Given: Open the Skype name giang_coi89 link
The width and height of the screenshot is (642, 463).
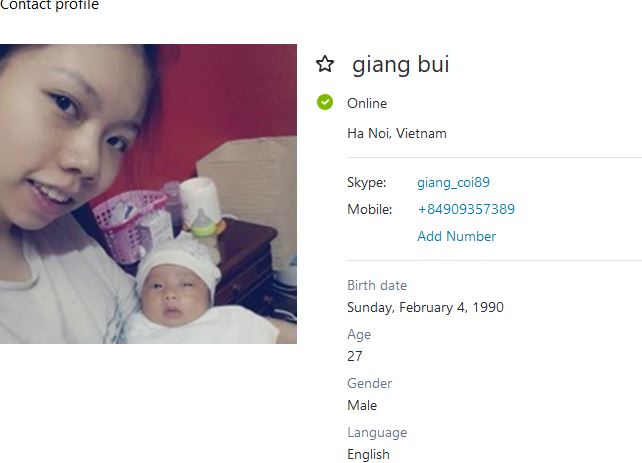Looking at the screenshot, I should coord(453,182).
